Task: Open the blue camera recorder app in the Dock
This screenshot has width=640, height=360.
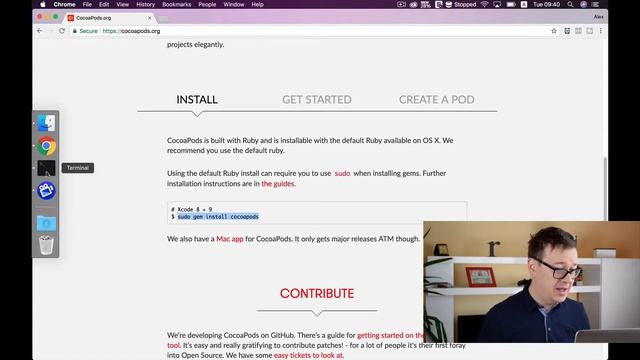Action: click(x=46, y=191)
